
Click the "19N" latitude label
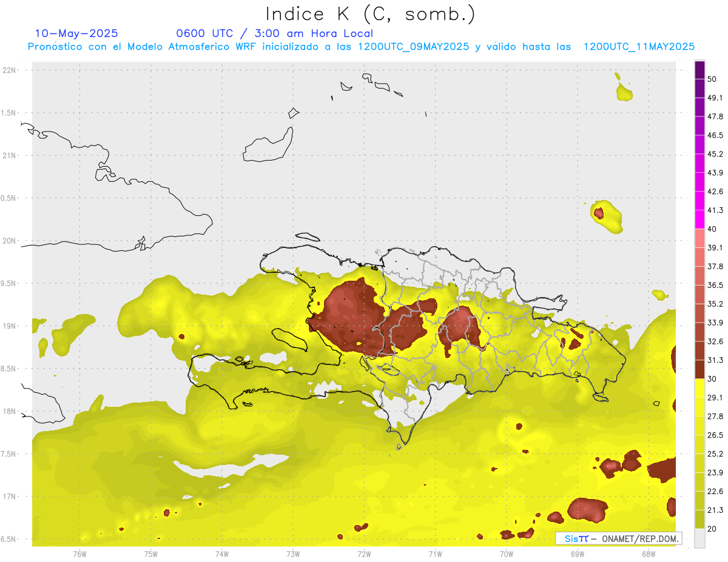click(x=9, y=326)
